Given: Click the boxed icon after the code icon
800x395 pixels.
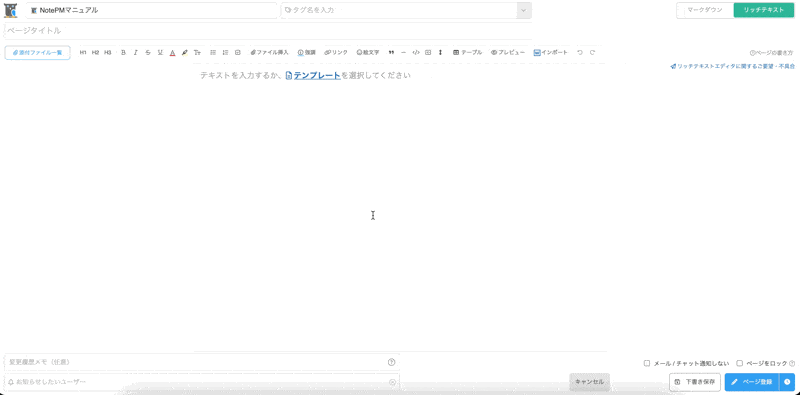Looking at the screenshot, I should click(428, 53).
